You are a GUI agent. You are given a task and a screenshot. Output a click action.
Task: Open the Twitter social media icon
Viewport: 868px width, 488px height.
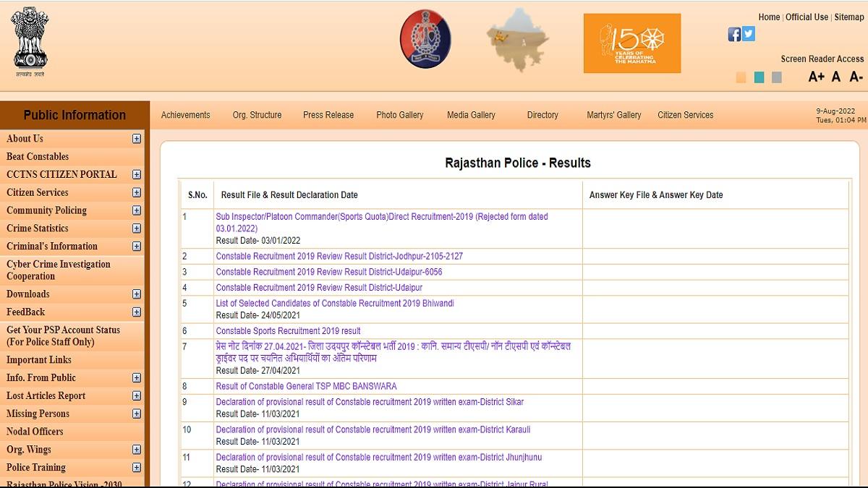click(748, 33)
